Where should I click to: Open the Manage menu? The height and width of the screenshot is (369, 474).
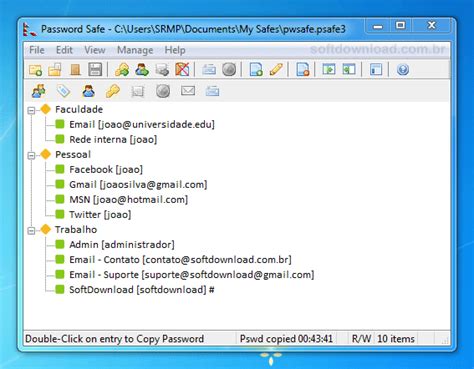pyautogui.click(x=135, y=50)
